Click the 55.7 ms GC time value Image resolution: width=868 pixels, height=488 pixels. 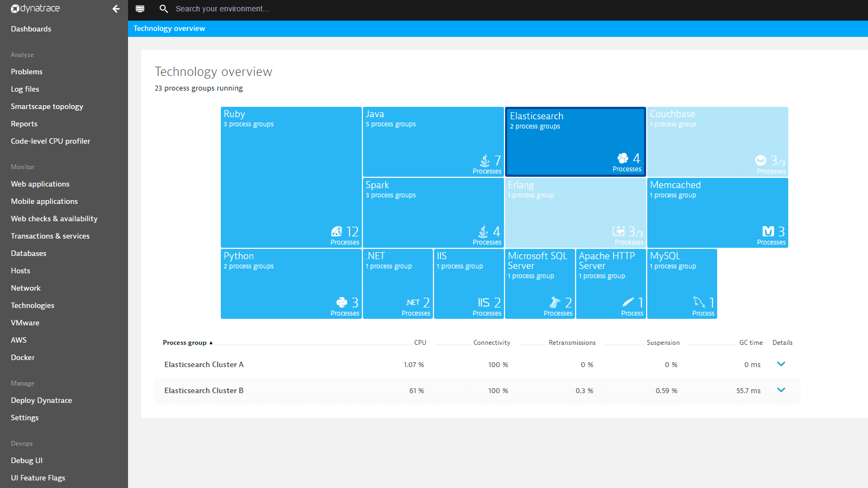click(x=748, y=390)
